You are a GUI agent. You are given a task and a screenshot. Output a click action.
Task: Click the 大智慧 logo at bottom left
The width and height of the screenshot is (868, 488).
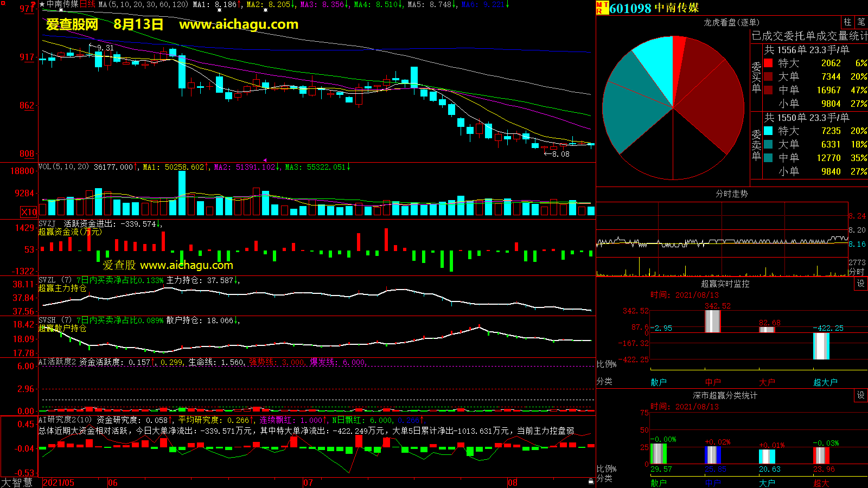17,483
